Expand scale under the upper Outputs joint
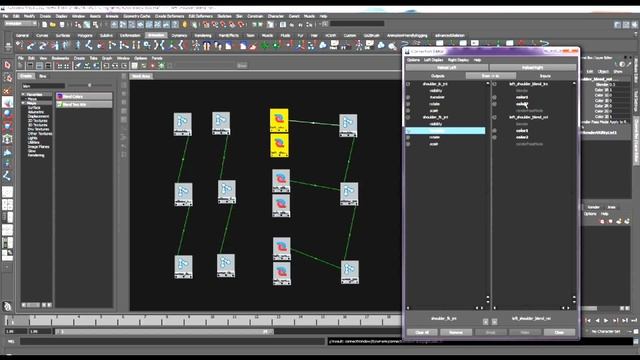This screenshot has height=360, width=640. [408, 111]
